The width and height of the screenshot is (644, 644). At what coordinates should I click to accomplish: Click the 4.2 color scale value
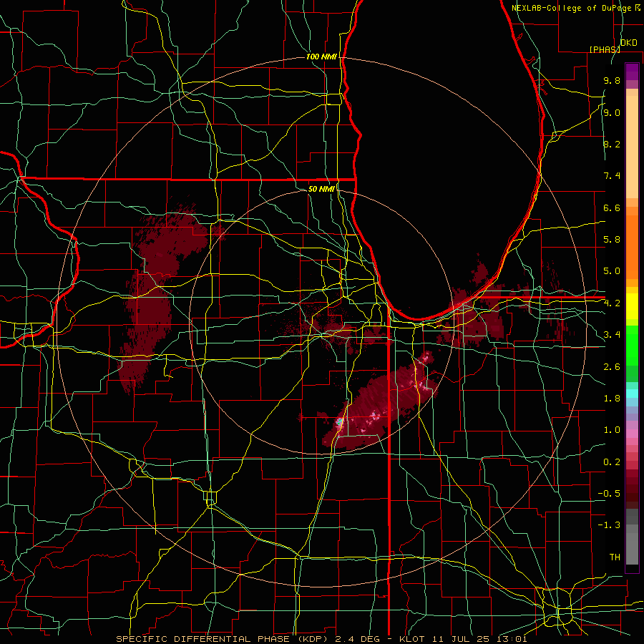612,303
